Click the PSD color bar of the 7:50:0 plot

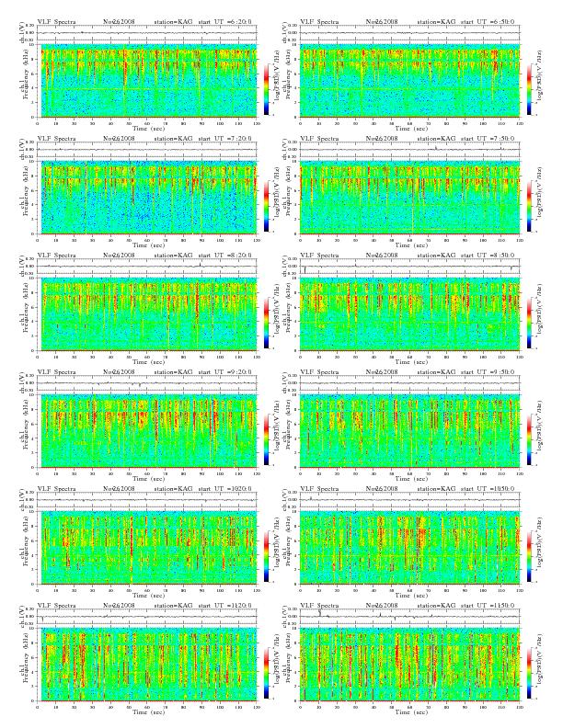click(530, 206)
